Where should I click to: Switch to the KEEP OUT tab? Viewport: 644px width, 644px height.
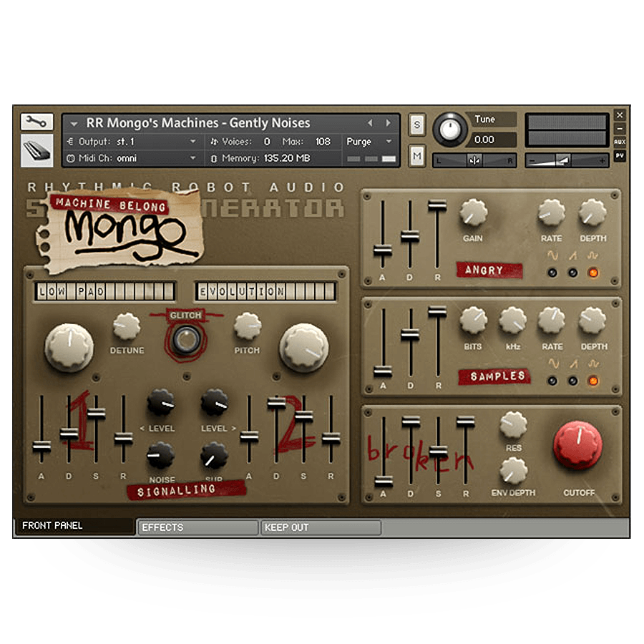click(321, 527)
